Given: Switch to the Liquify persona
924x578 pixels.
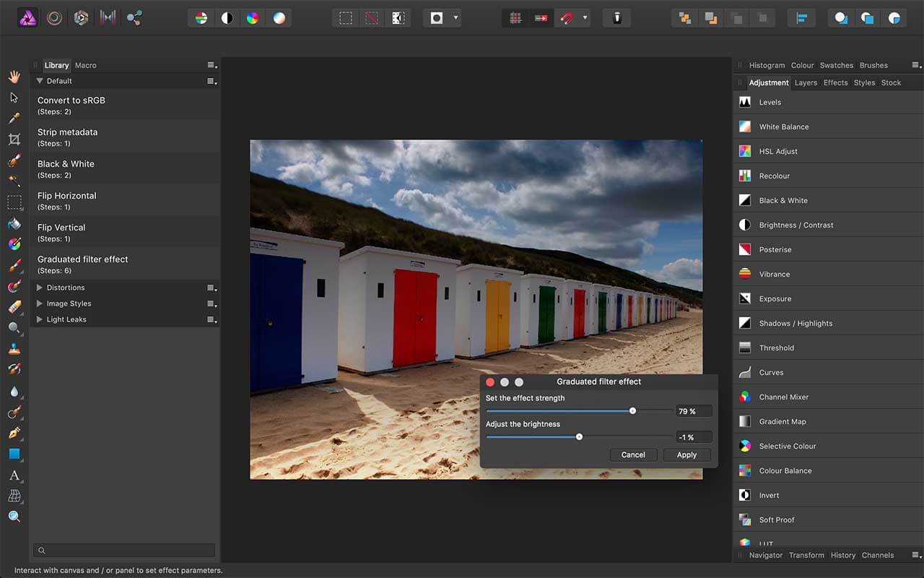Looking at the screenshot, I should 54,17.
